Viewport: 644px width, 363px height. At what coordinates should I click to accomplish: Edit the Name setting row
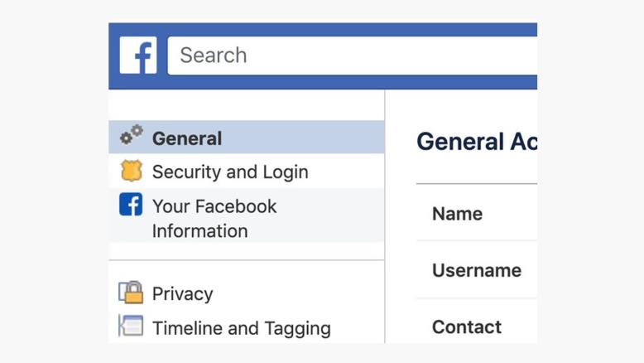[x=457, y=214]
